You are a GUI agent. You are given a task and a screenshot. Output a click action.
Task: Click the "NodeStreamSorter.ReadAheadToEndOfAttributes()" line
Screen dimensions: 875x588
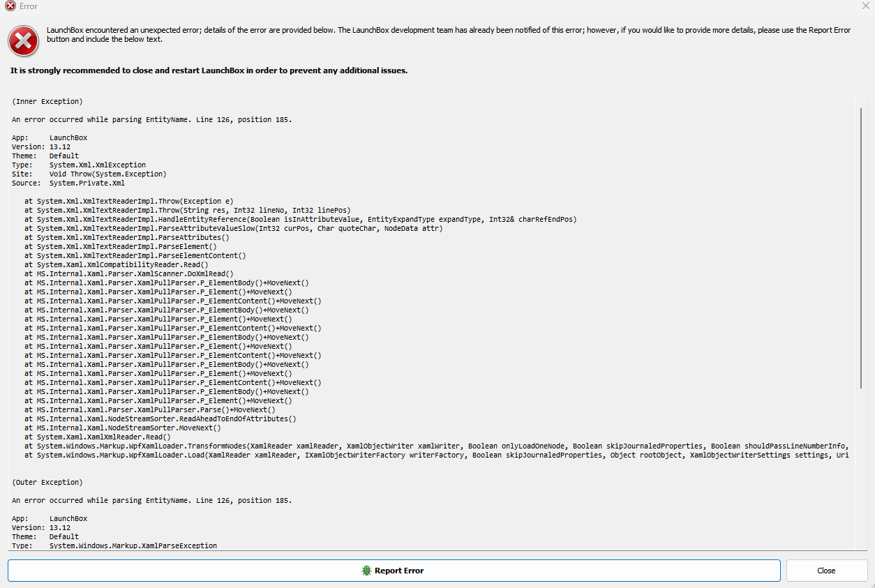click(x=160, y=419)
